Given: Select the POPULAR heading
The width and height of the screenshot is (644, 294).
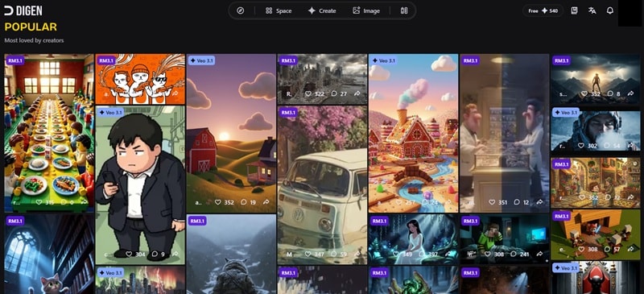Looking at the screenshot, I should point(31,27).
